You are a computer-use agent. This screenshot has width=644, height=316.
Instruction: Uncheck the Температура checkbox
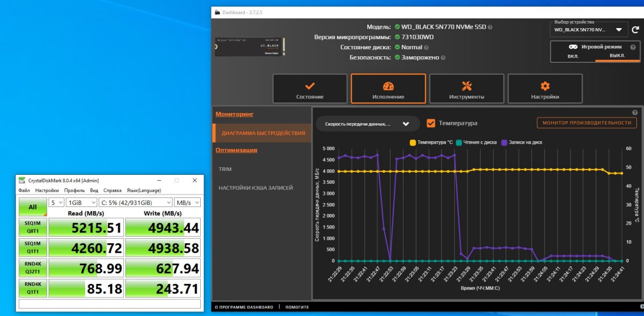(431, 123)
